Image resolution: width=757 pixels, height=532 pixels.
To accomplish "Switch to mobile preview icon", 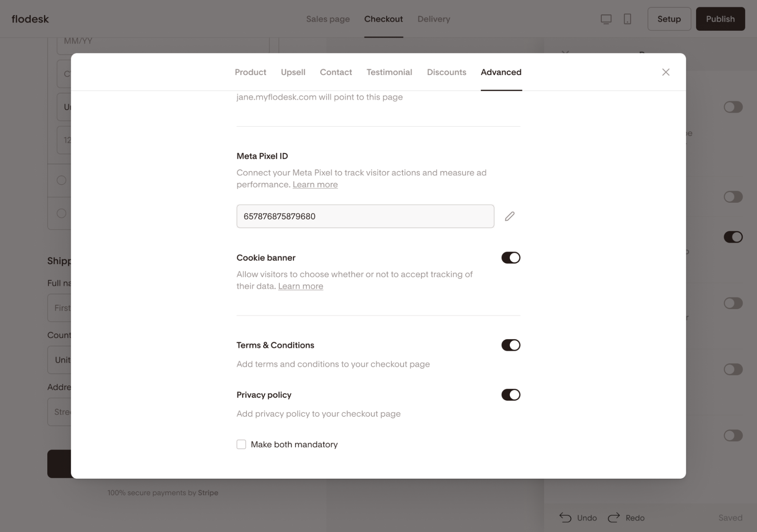I will (x=627, y=19).
